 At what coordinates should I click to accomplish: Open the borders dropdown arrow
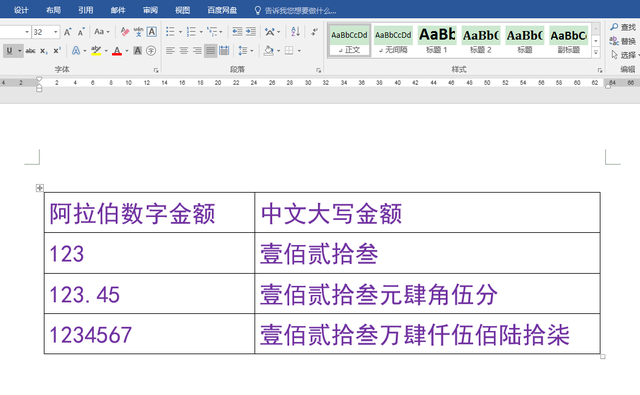click(x=299, y=51)
